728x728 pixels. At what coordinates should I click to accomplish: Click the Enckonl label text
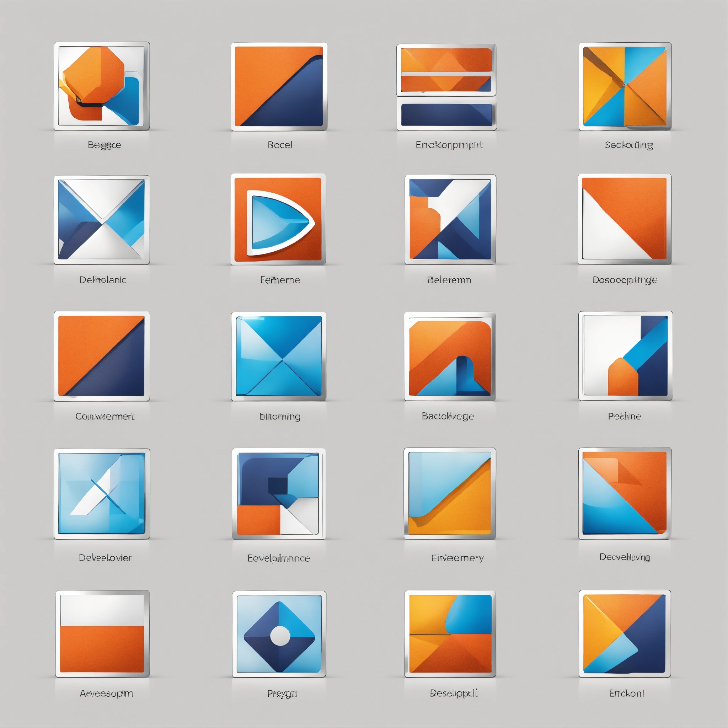point(626,693)
